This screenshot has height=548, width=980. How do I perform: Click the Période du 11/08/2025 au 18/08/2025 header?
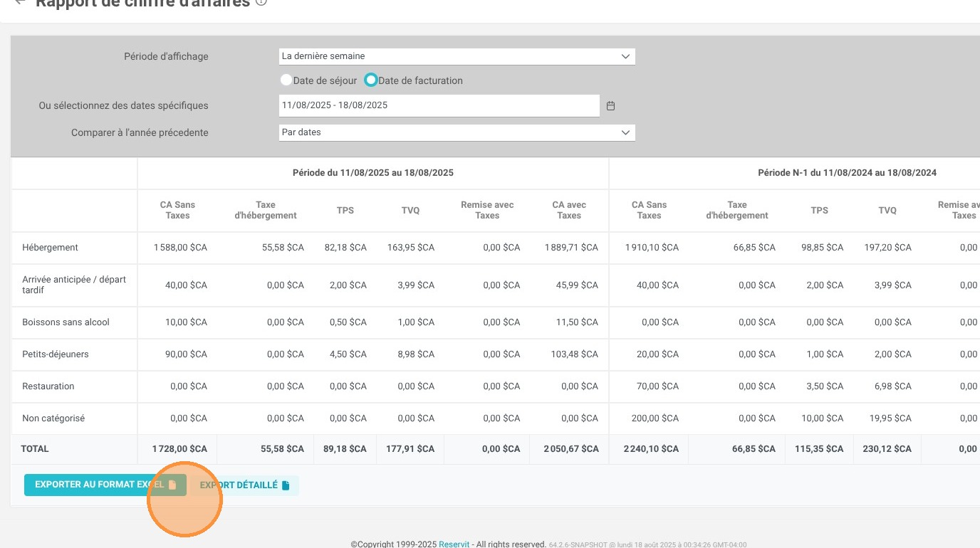coord(373,173)
